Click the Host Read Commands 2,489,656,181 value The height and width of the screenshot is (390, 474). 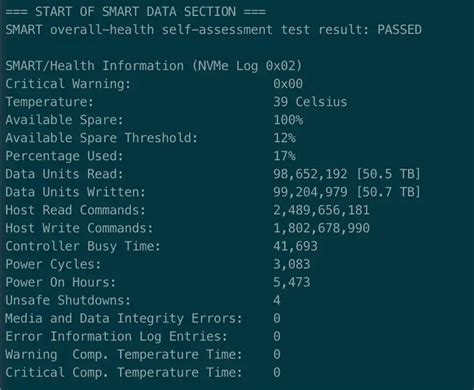[x=321, y=210]
